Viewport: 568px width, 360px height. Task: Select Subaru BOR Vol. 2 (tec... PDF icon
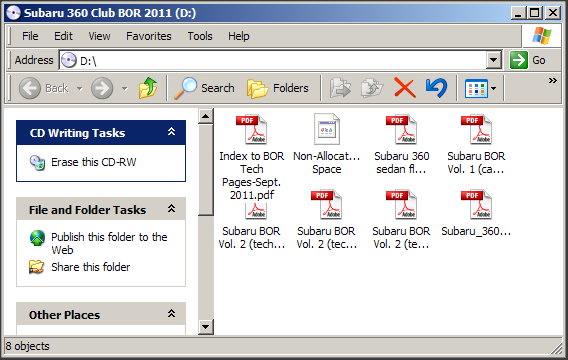coord(326,205)
